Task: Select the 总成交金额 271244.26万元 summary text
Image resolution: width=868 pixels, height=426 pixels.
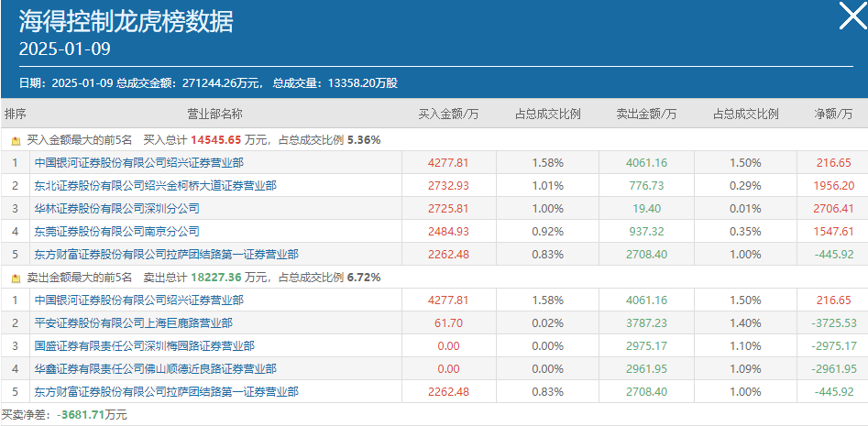Action: pyautogui.click(x=188, y=83)
